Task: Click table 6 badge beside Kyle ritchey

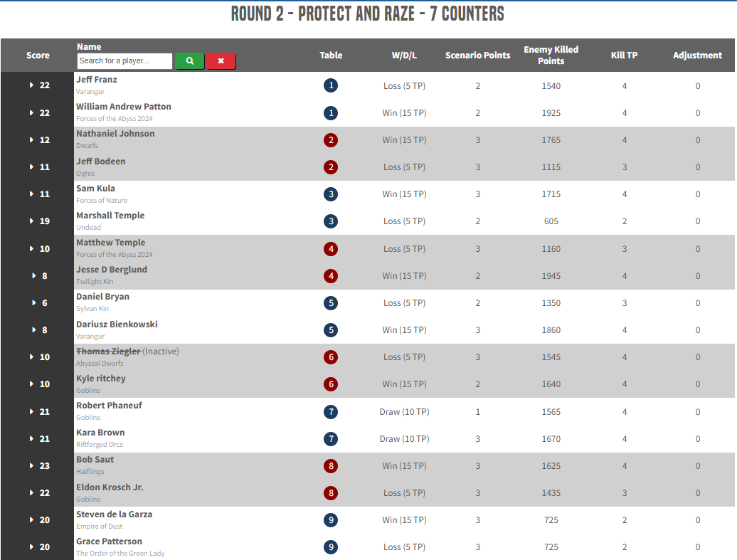Action: pos(331,384)
